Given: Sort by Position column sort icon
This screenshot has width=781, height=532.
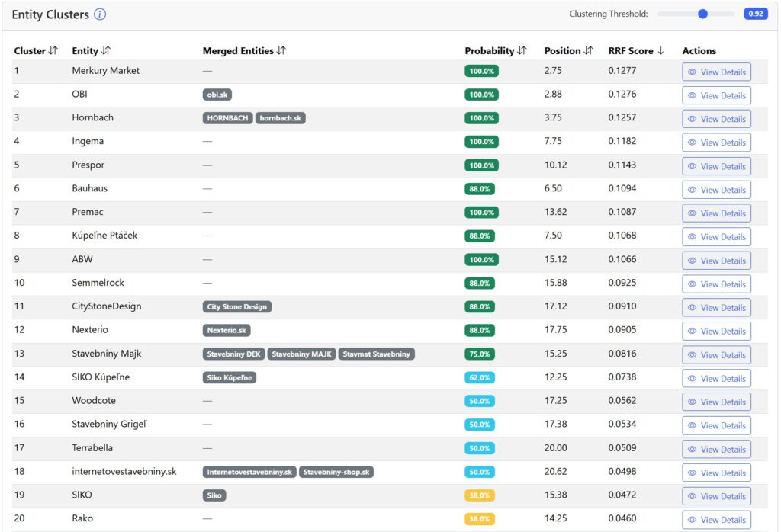Looking at the screenshot, I should tap(589, 50).
